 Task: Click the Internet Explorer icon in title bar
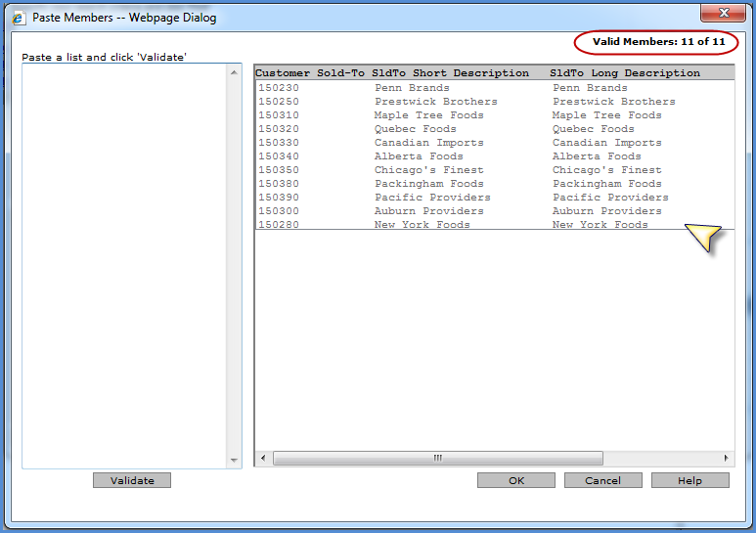[19, 18]
